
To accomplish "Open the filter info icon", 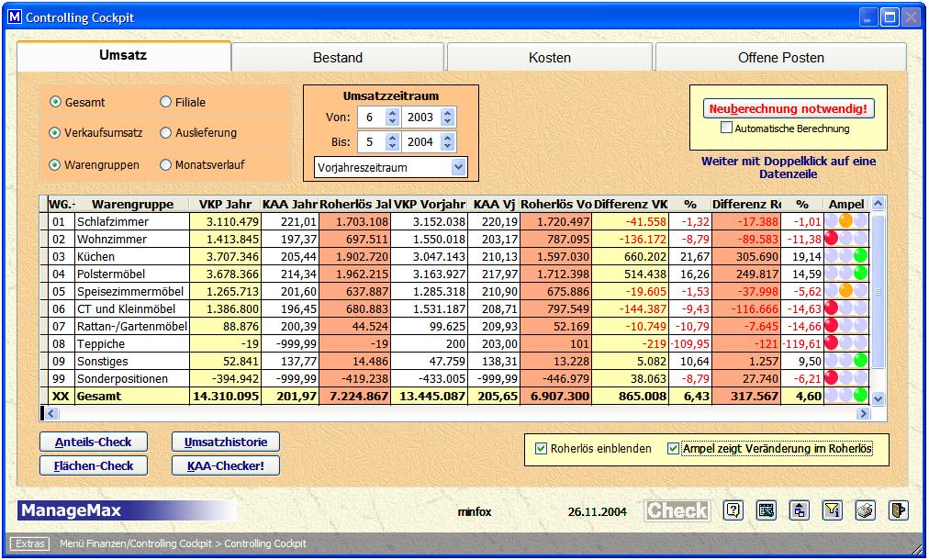I will click(x=832, y=511).
